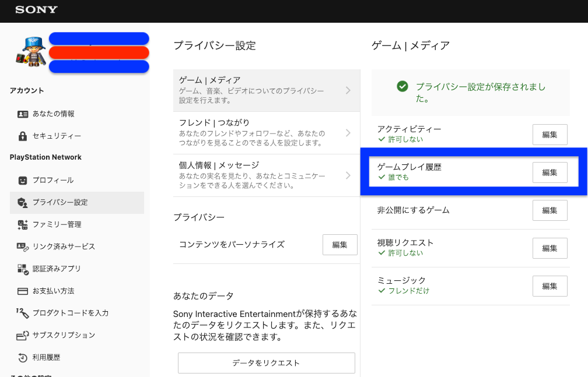Edit 非公開にするゲーム setting

point(549,210)
